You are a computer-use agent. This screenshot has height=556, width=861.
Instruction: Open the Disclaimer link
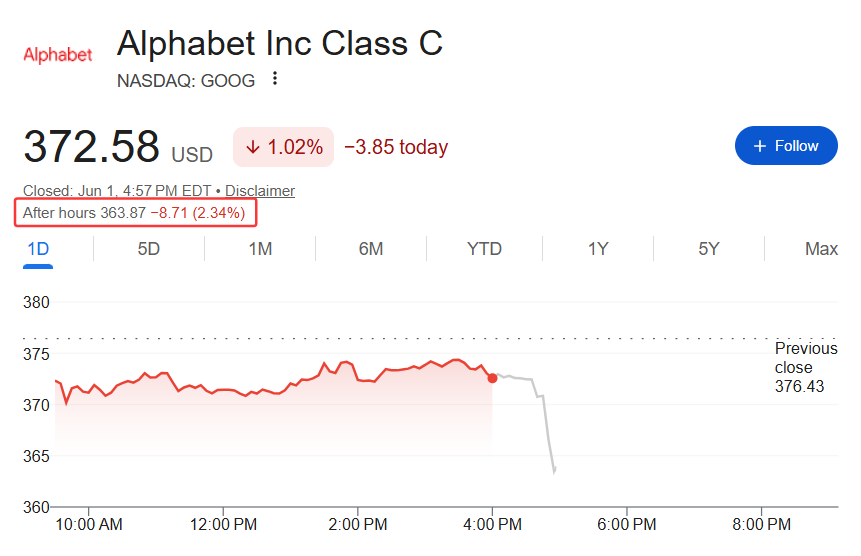(x=260, y=191)
